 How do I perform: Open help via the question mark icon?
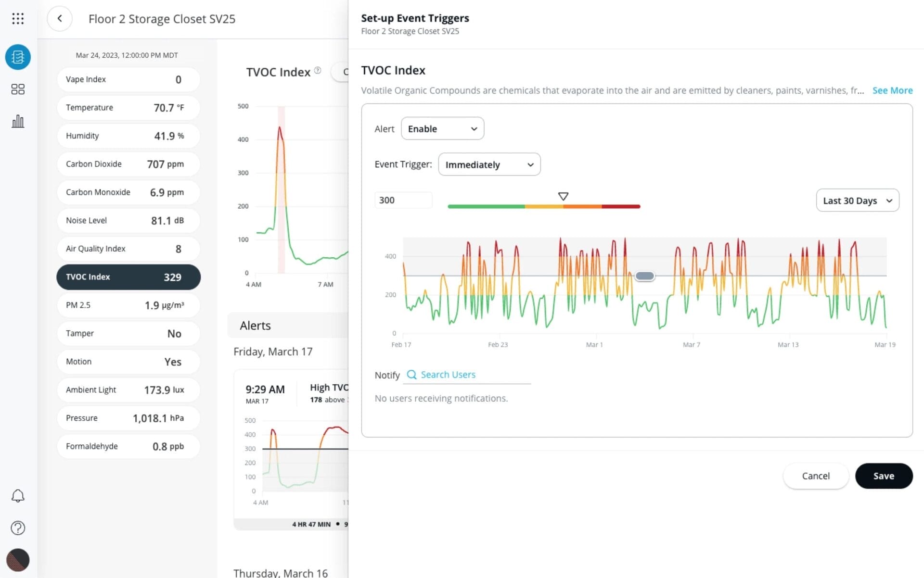click(18, 528)
